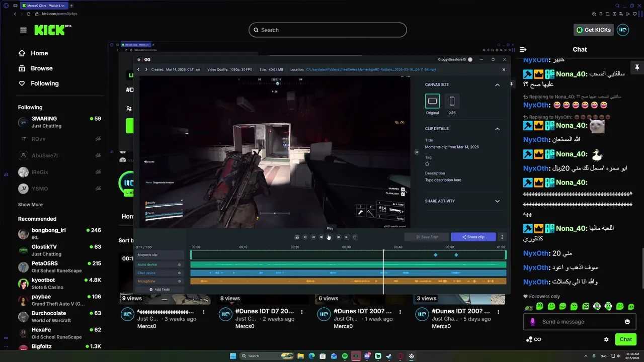Collapse the GG side panel double chevron
This screenshot has height=362, width=644.
pos(417,152)
